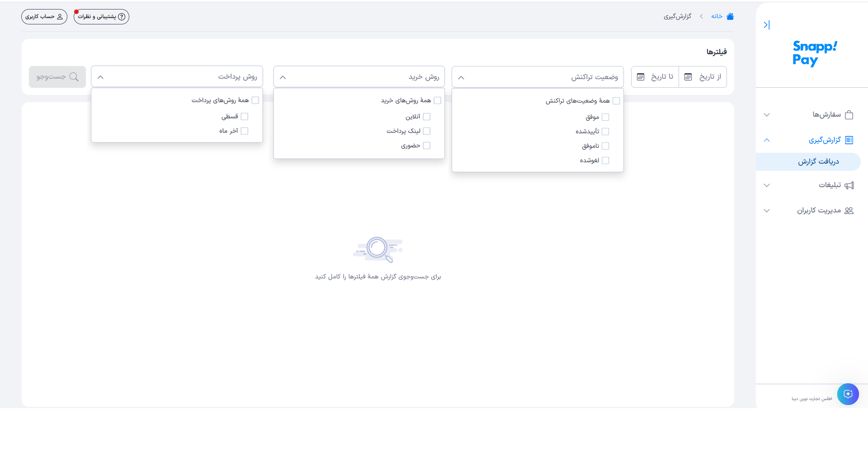Collapse the sidebar with the arrow icon

tap(767, 25)
